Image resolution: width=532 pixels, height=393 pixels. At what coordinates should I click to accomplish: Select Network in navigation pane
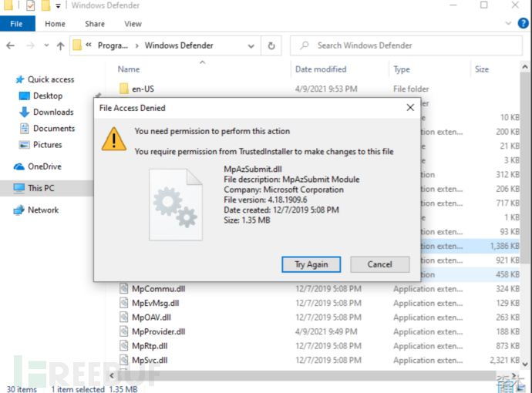[x=43, y=210]
